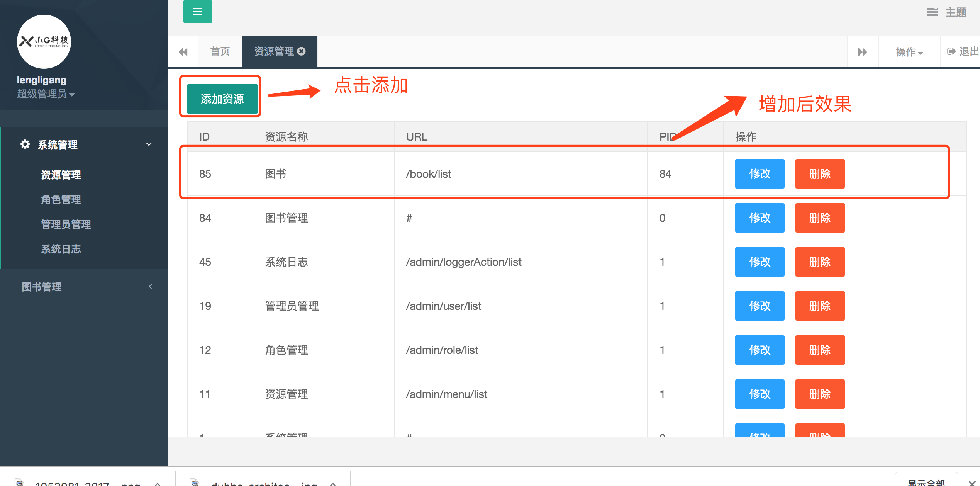Click the 退出 logout icon
This screenshot has width=980, height=486.
coord(951,51)
